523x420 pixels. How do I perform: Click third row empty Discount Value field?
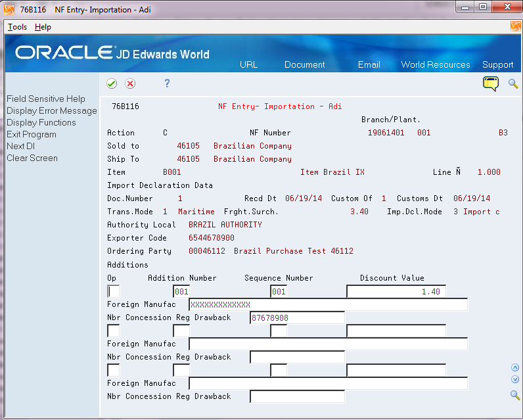coord(396,370)
